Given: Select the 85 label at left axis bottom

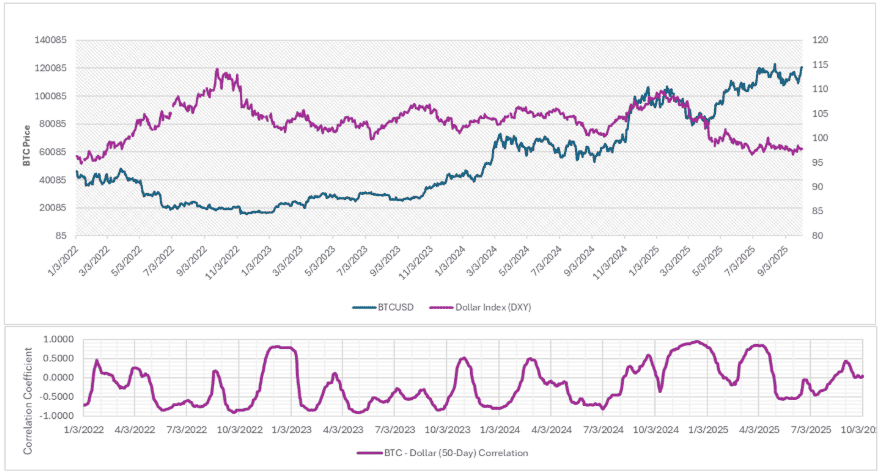Looking at the screenshot, I should [62, 236].
